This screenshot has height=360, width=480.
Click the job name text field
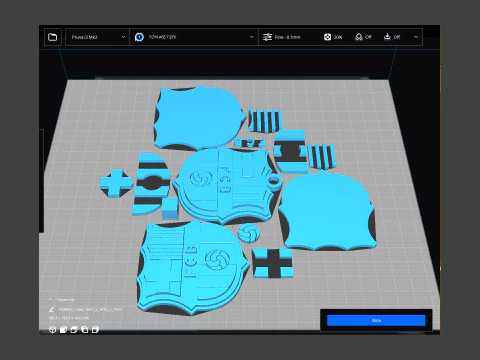(90, 310)
